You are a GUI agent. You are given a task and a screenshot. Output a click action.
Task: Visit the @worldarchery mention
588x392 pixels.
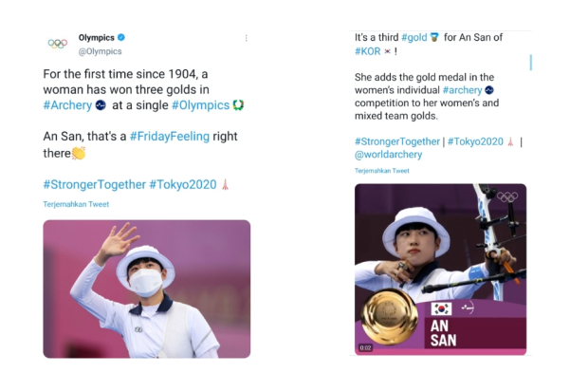(388, 155)
